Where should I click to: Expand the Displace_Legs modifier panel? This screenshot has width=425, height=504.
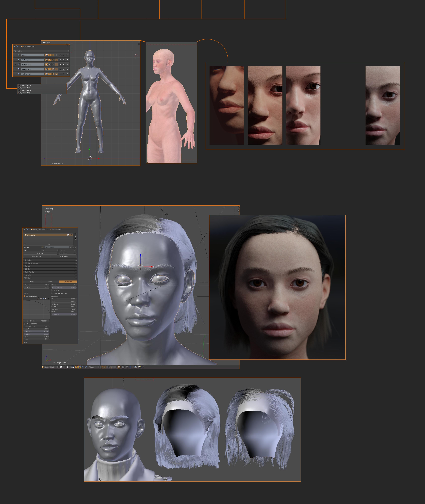click(x=15, y=69)
